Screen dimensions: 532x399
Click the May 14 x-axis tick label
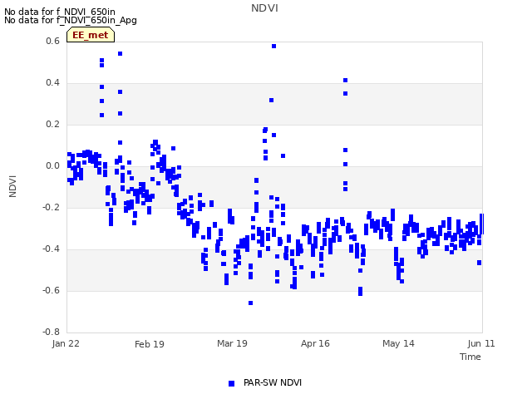[x=398, y=343]
